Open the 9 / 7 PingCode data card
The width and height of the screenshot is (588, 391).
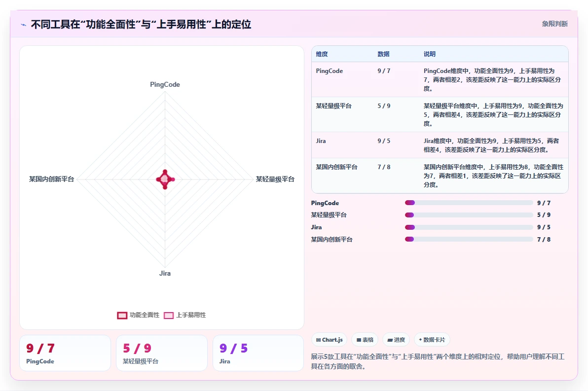click(x=65, y=353)
